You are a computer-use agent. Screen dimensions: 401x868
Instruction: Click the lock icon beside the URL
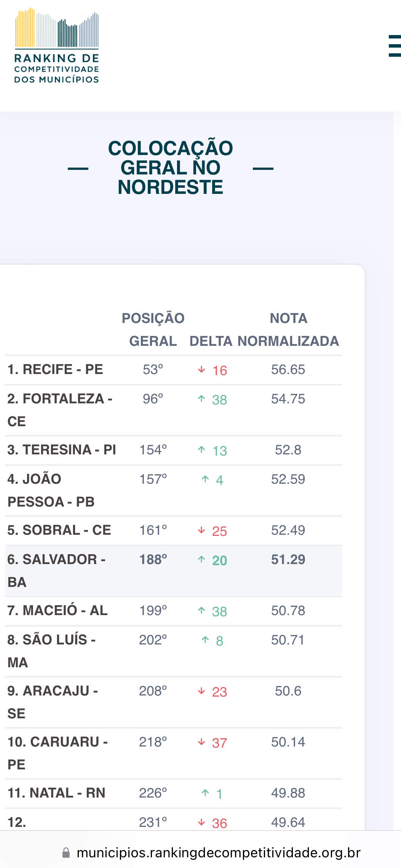pyautogui.click(x=66, y=853)
